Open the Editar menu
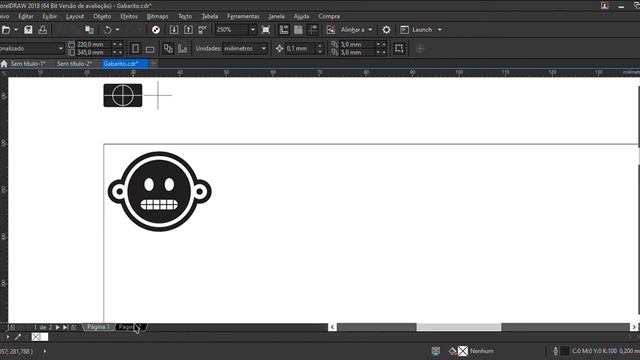The image size is (640, 360). 26,16
